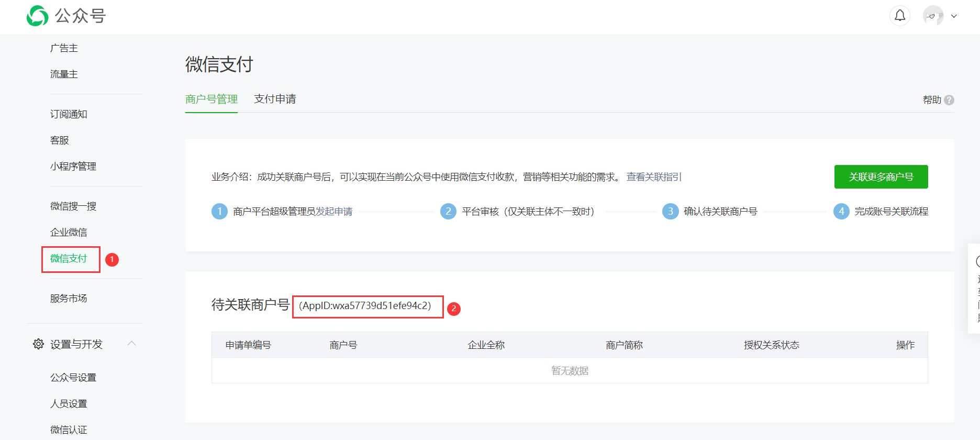The height and width of the screenshot is (440, 980).
Task: Click step 3 确认待关联商户号 text
Action: pyautogui.click(x=721, y=212)
